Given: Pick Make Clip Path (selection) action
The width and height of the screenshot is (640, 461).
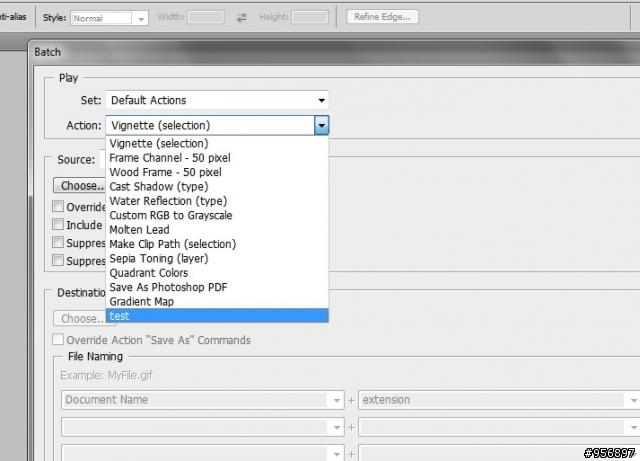Looking at the screenshot, I should (x=217, y=244).
